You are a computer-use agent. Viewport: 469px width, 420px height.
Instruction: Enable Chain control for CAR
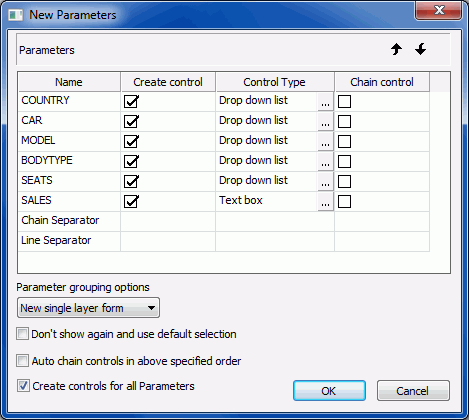344,122
